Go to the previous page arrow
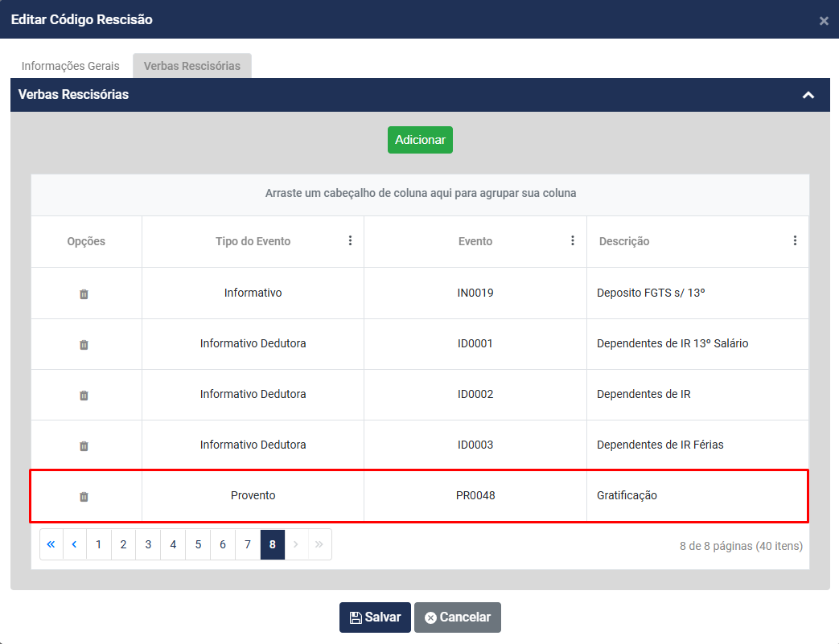Image resolution: width=839 pixels, height=644 pixels. 74,544
